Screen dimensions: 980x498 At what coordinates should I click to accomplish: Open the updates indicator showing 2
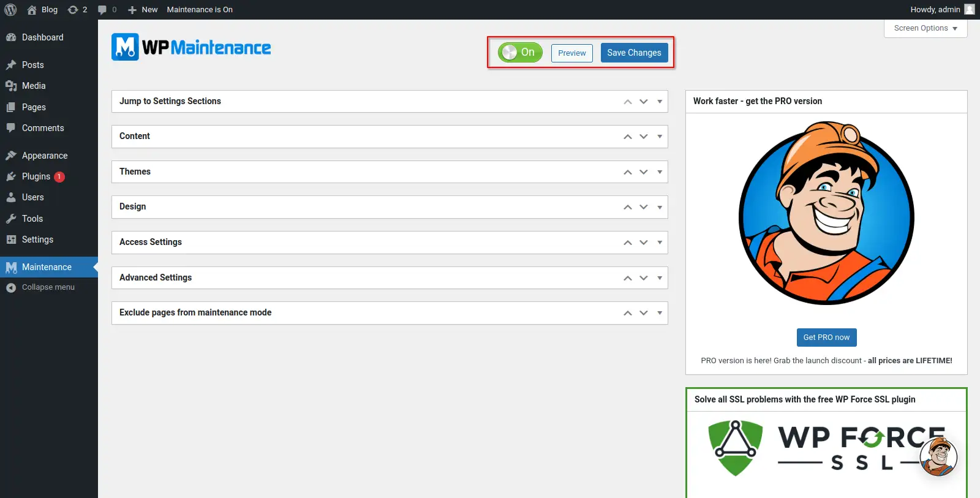pos(77,10)
